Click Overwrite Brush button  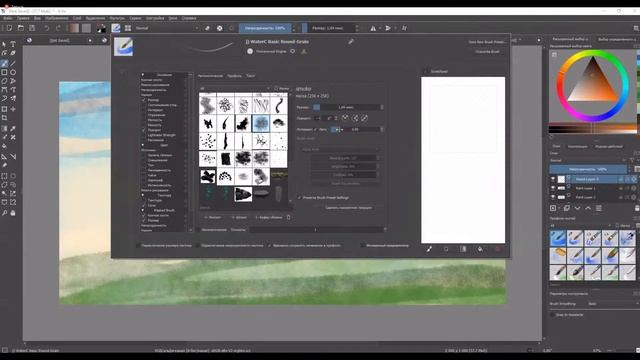pos(487,52)
